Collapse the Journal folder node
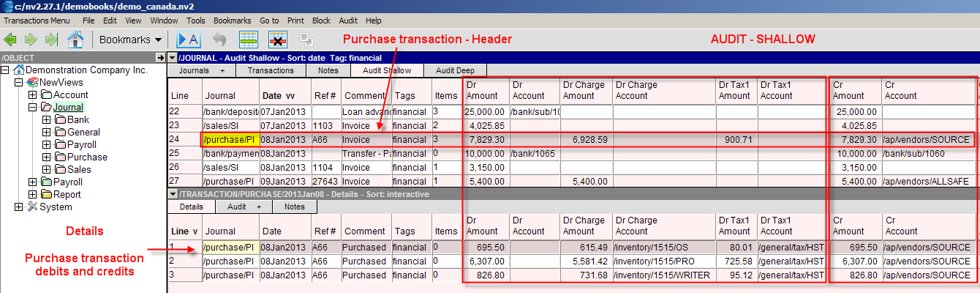 tap(32, 108)
